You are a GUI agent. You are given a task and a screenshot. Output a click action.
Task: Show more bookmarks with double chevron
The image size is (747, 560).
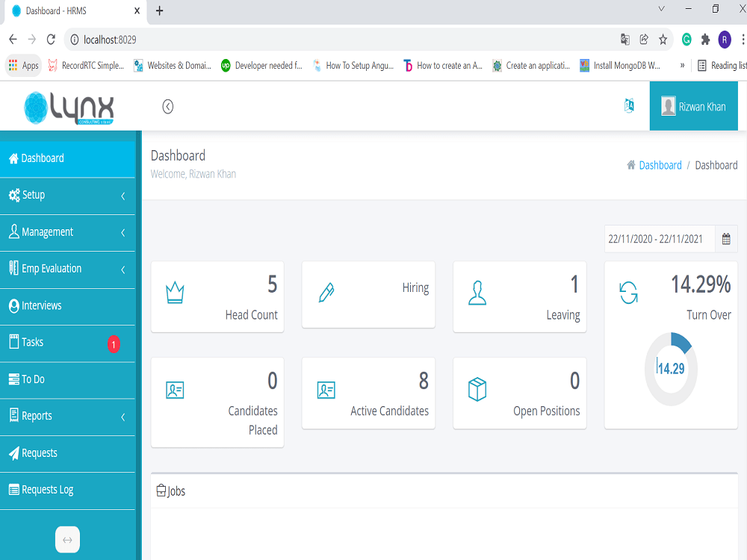(682, 65)
